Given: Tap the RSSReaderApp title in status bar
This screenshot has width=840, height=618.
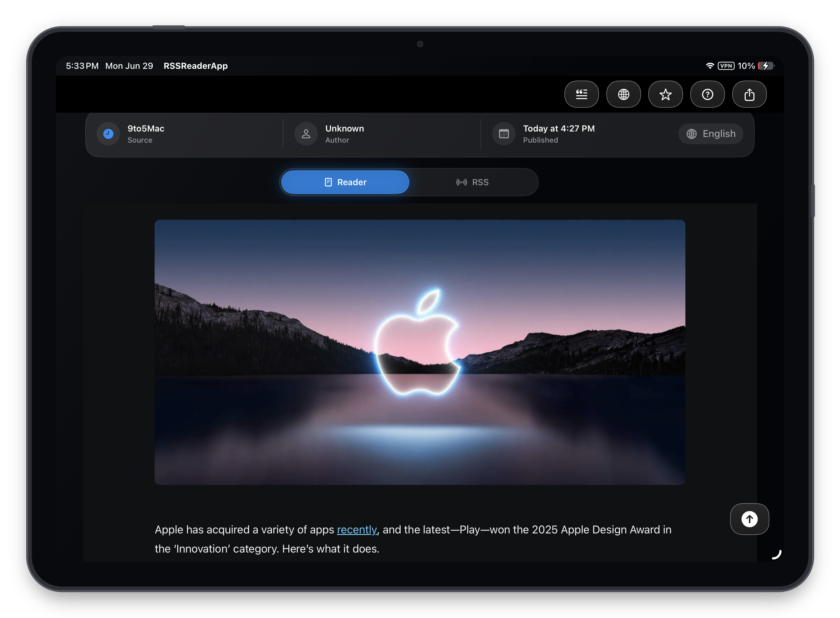Looking at the screenshot, I should coord(196,66).
